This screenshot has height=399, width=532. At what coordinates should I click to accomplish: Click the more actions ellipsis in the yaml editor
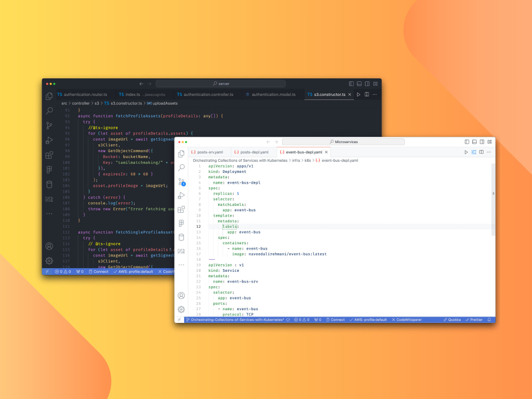pyautogui.click(x=489, y=152)
